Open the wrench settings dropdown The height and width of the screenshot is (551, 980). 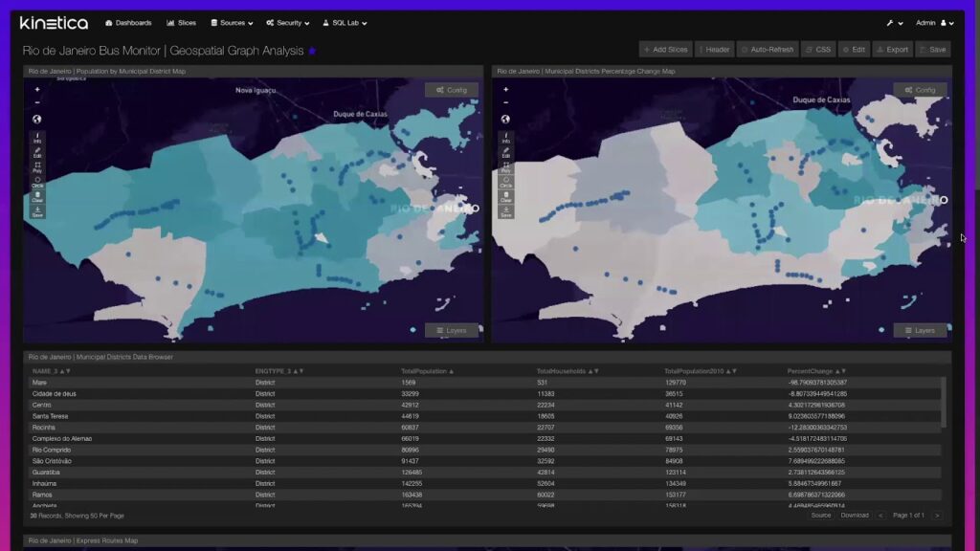[x=895, y=23]
